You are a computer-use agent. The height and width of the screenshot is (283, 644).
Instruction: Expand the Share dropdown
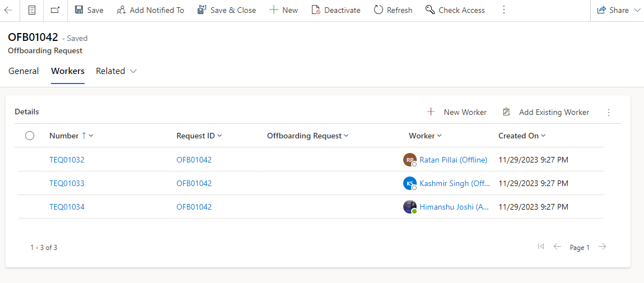[x=619, y=10]
